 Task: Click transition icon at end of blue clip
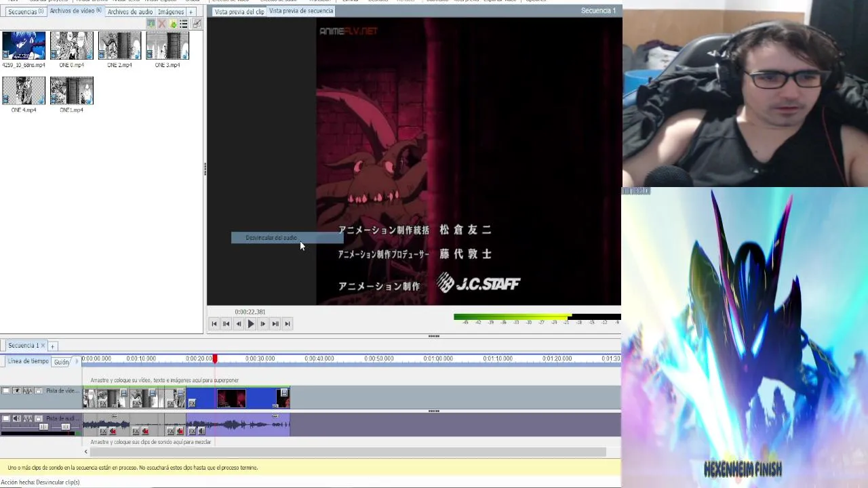click(x=283, y=392)
